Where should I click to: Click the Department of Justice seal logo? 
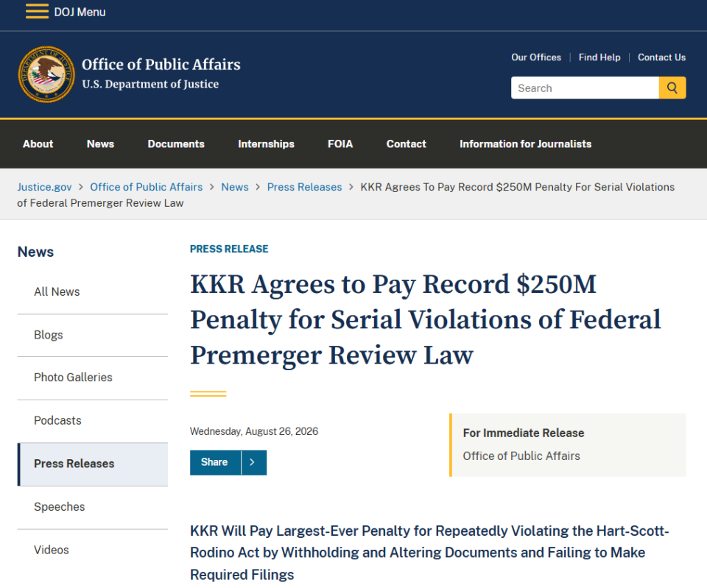coord(46,74)
